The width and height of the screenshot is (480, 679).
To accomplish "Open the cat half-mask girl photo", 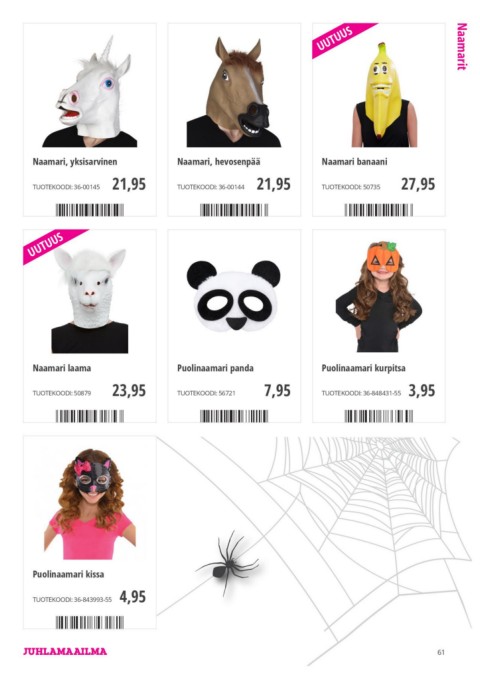I will coord(90,504).
